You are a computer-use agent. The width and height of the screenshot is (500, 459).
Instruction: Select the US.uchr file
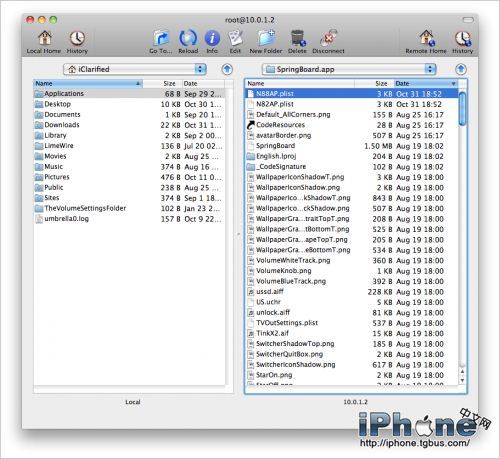coord(352,302)
